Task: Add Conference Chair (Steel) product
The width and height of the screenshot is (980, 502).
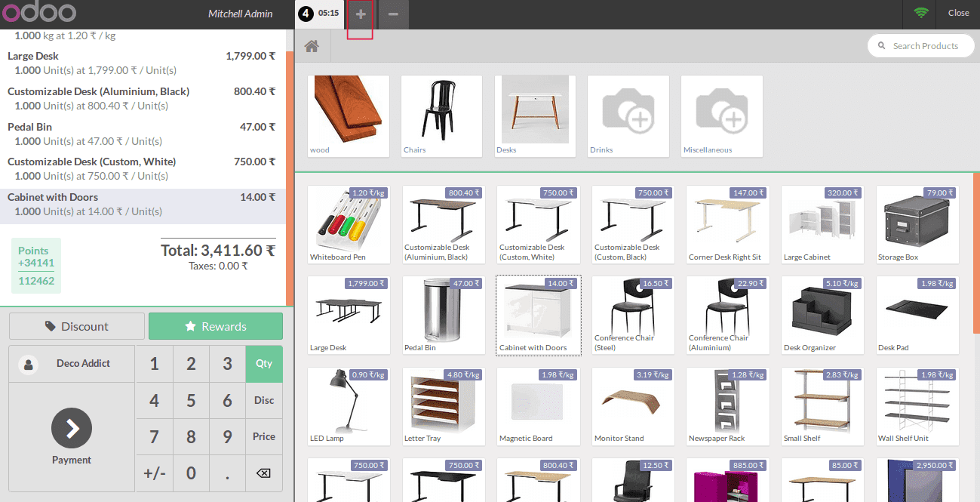Action: point(634,316)
